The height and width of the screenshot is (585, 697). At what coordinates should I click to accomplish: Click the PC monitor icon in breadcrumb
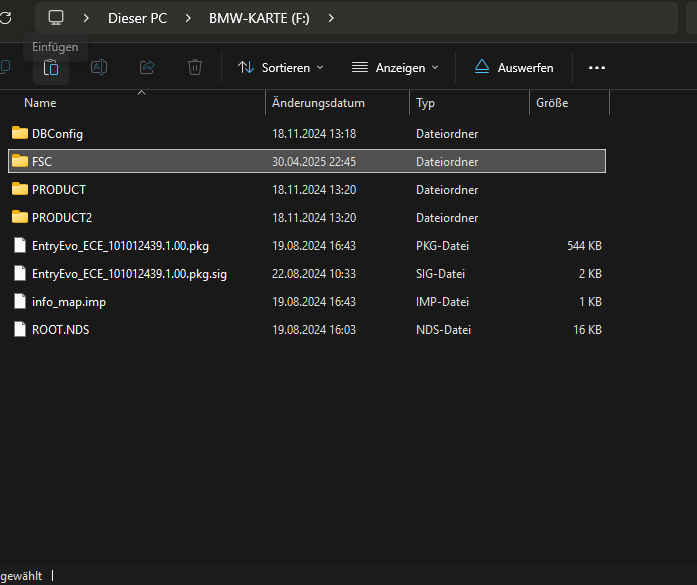(x=56, y=18)
